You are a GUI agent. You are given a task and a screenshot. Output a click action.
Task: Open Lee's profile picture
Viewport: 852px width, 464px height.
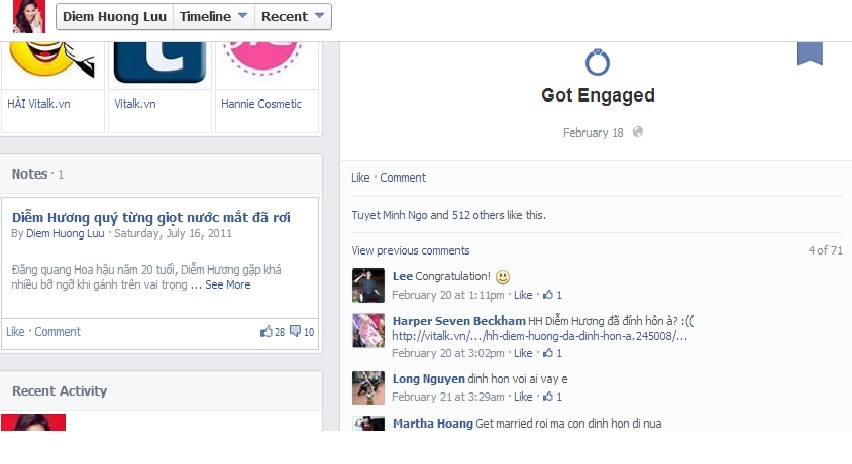tap(368, 285)
